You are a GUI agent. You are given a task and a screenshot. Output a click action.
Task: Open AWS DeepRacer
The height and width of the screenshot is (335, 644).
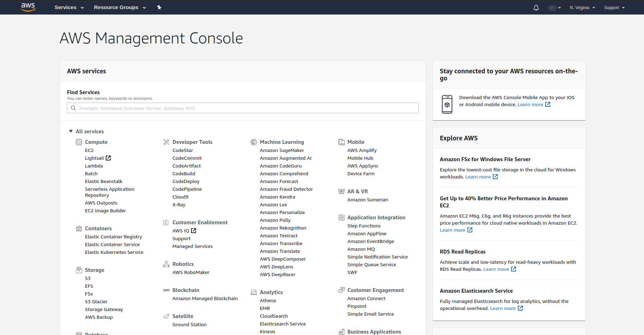[277, 275]
